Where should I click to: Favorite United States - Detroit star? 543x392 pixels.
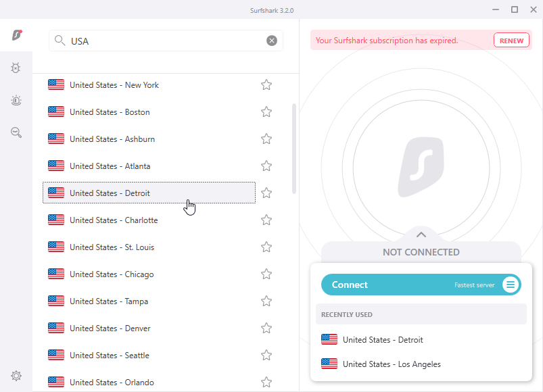pyautogui.click(x=266, y=193)
